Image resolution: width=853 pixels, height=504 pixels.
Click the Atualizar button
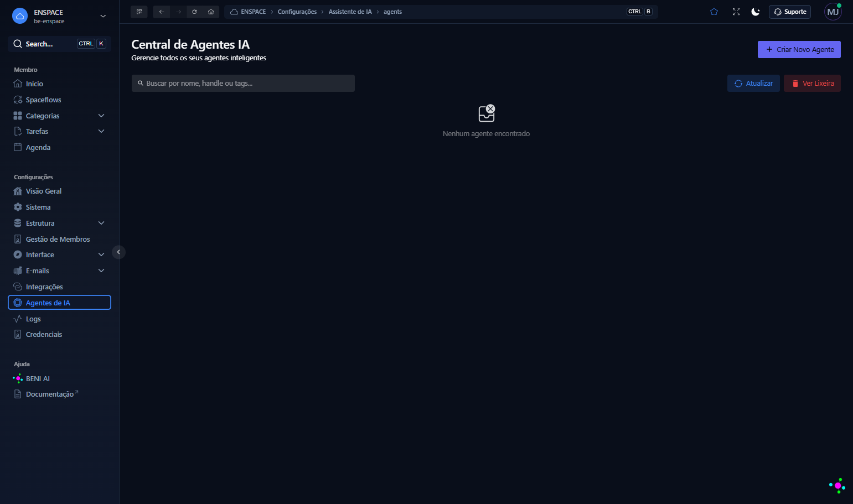(753, 84)
